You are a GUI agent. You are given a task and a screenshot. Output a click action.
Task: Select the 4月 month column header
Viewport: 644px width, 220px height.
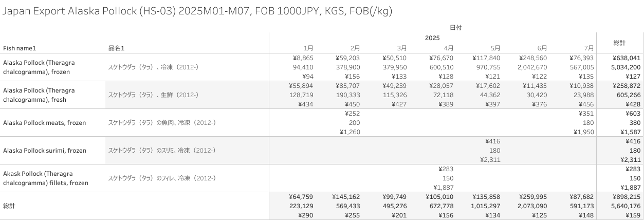448,48
